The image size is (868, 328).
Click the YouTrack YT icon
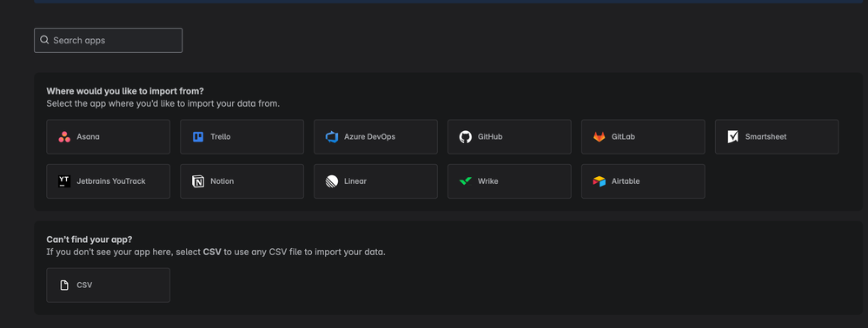coord(64,181)
